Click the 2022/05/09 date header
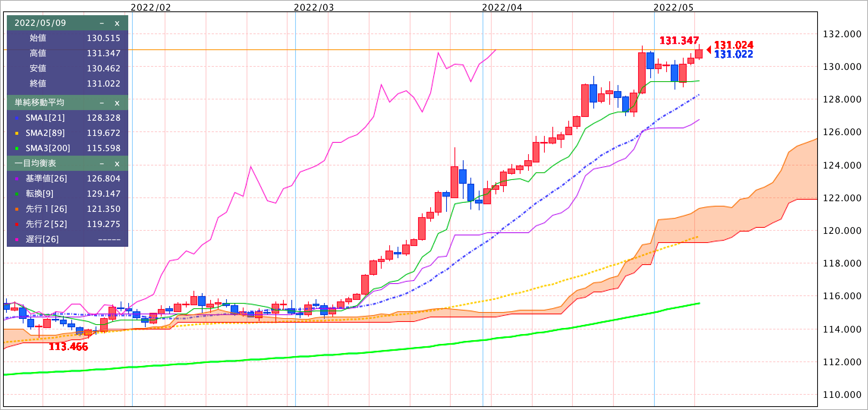868x410 pixels. [40, 23]
